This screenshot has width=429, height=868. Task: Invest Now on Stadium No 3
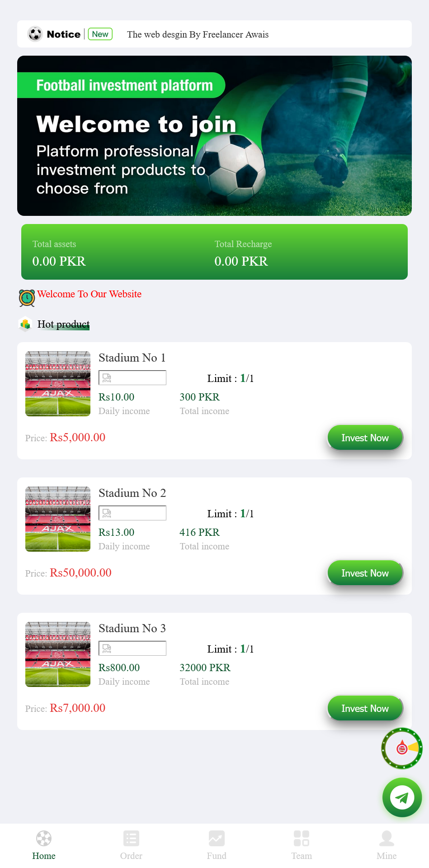tap(365, 708)
